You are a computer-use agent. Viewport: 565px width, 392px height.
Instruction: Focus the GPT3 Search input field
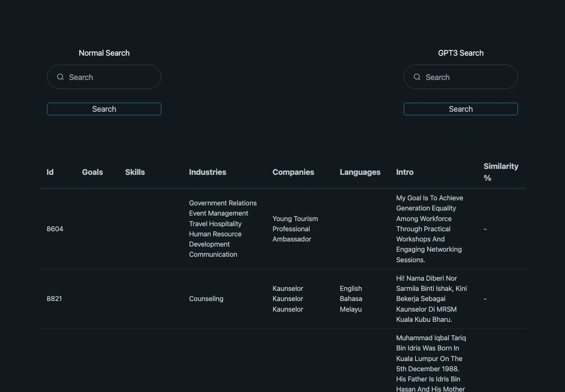point(461,77)
